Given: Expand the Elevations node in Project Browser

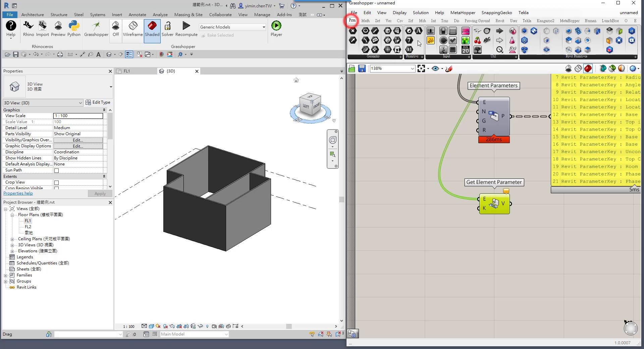Looking at the screenshot, I should 12,251.
